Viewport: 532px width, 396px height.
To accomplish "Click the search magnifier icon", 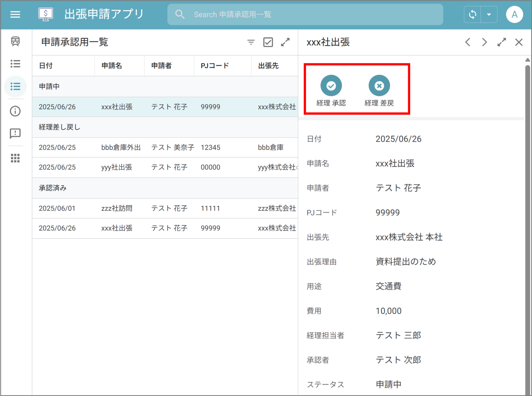I will pos(180,14).
